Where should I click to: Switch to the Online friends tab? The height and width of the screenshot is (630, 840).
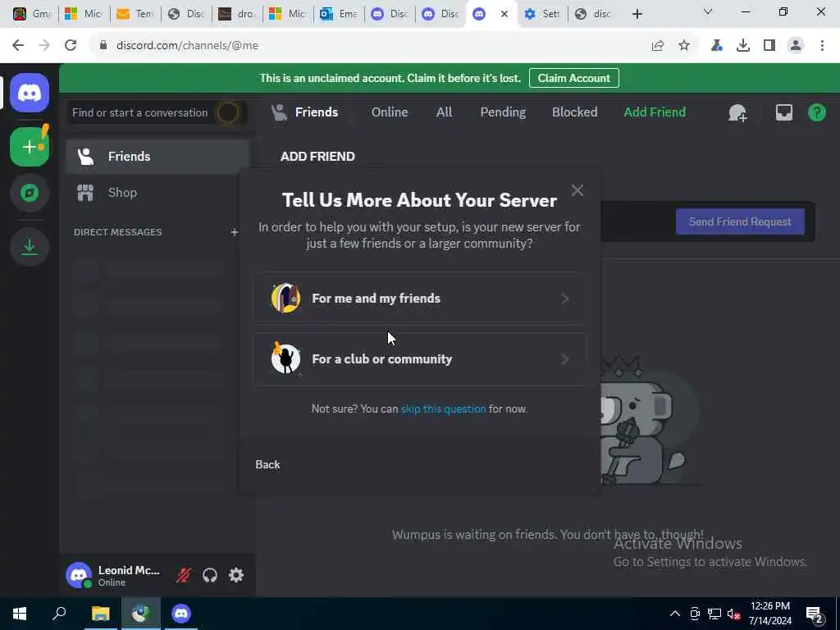click(x=390, y=112)
